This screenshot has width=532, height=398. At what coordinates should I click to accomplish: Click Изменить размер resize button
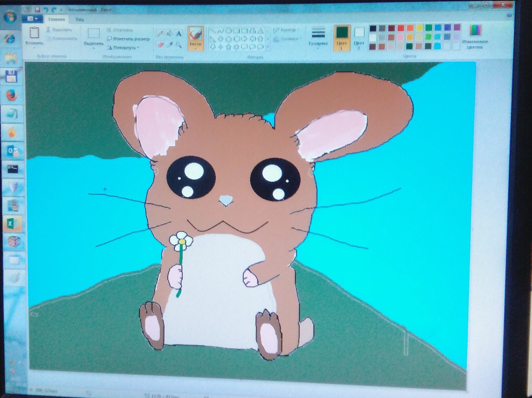click(x=128, y=39)
